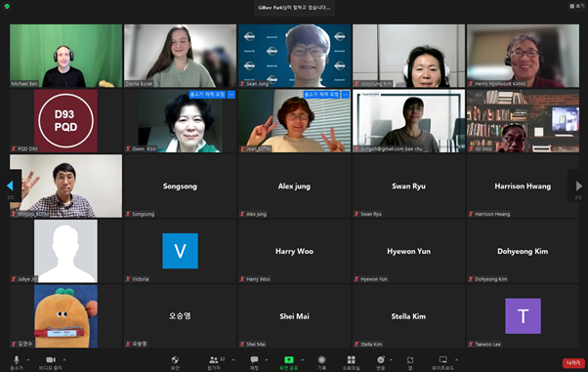Expand share screen options arrow

pos(302,360)
